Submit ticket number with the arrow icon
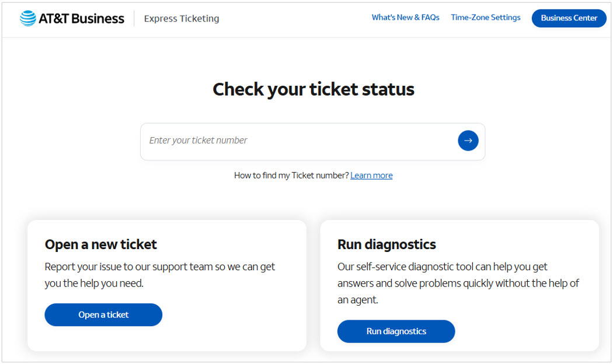This screenshot has height=364, width=613. [468, 141]
